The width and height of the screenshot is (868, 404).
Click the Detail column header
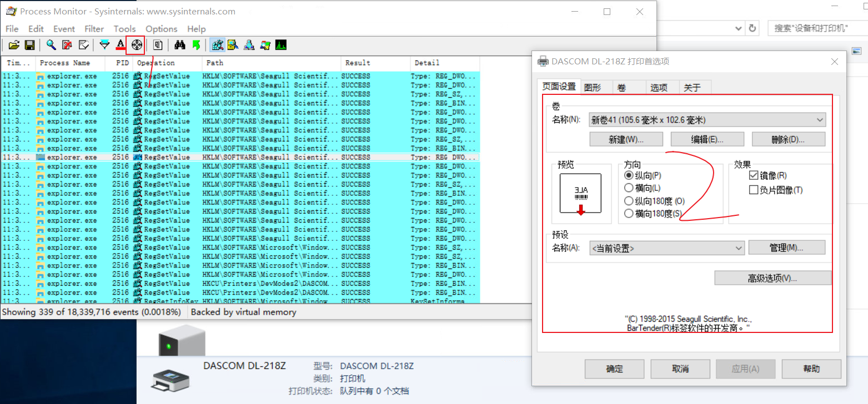click(x=445, y=63)
